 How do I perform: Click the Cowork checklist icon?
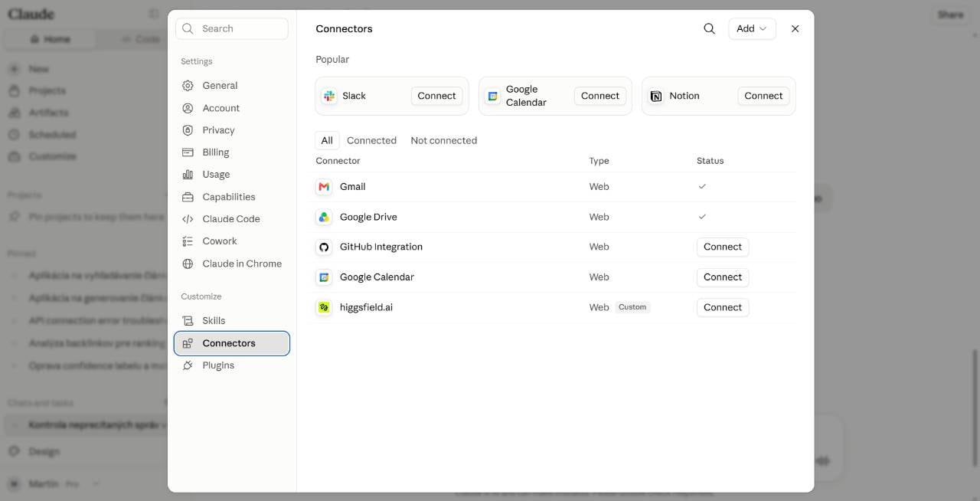point(188,241)
